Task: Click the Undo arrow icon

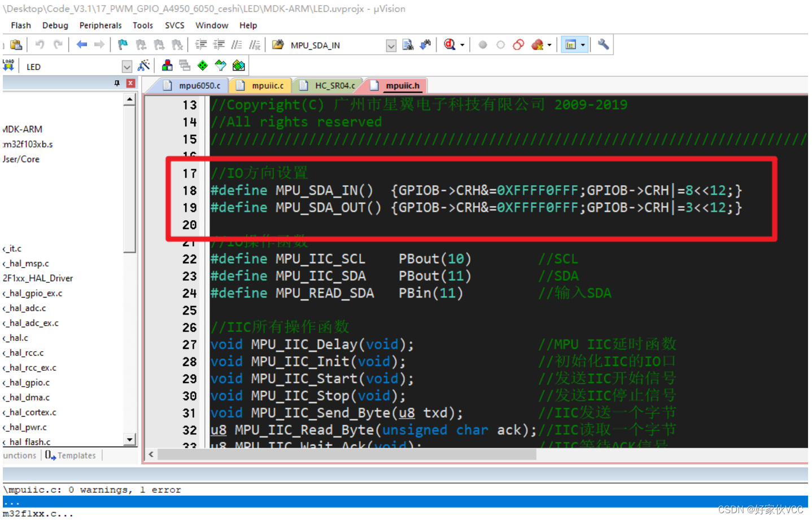Action: [x=40, y=45]
